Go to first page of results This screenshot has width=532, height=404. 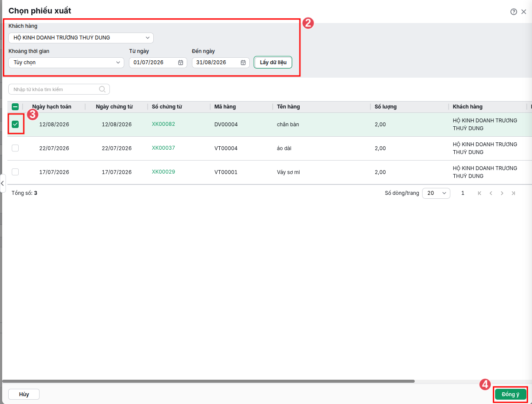[479, 193]
